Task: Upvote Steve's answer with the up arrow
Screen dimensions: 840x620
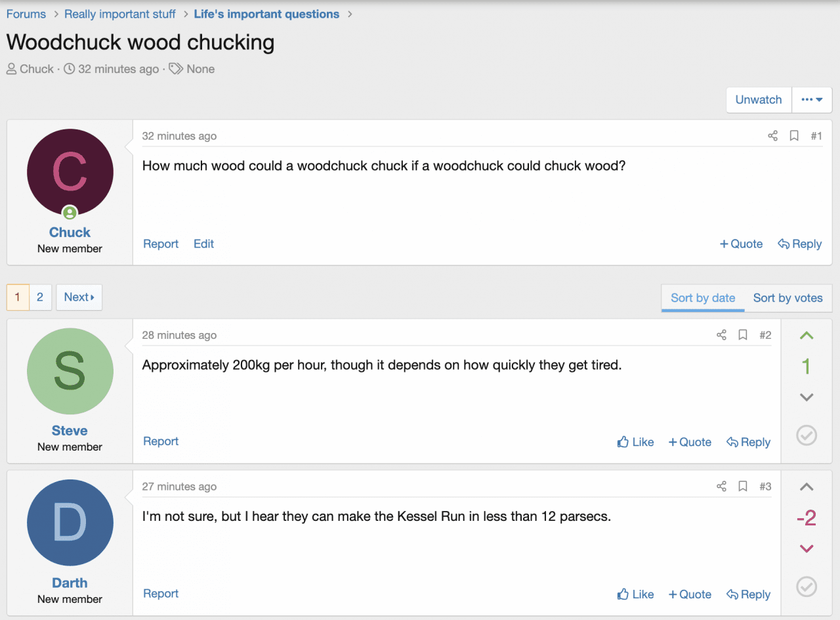Action: click(x=807, y=336)
